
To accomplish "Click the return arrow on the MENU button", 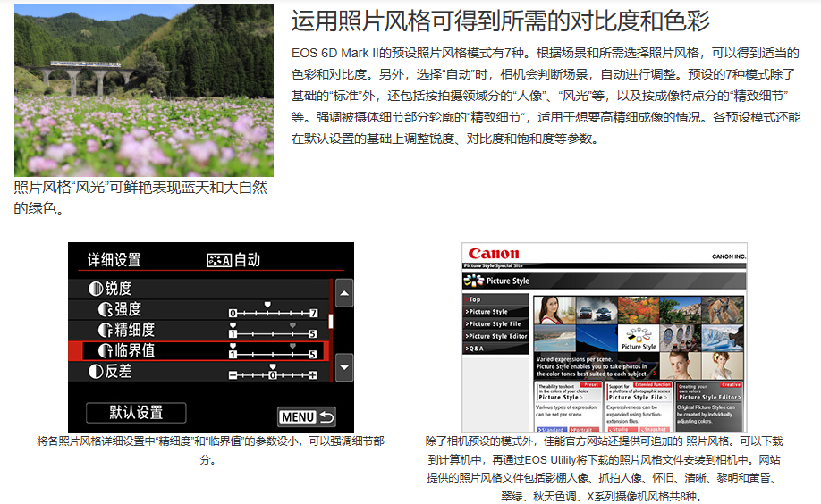I will (326, 417).
